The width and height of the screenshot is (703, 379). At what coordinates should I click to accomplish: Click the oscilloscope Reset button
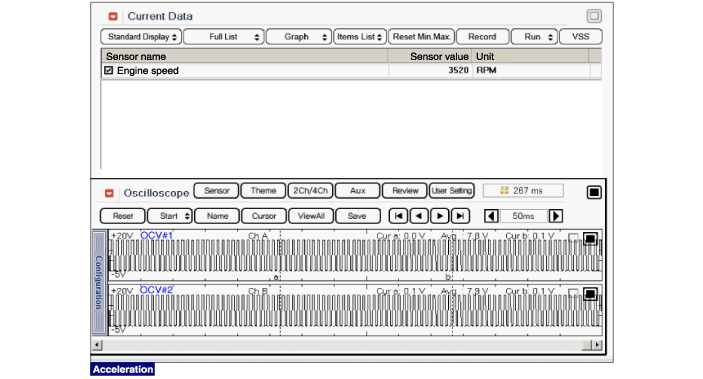pyautogui.click(x=123, y=216)
